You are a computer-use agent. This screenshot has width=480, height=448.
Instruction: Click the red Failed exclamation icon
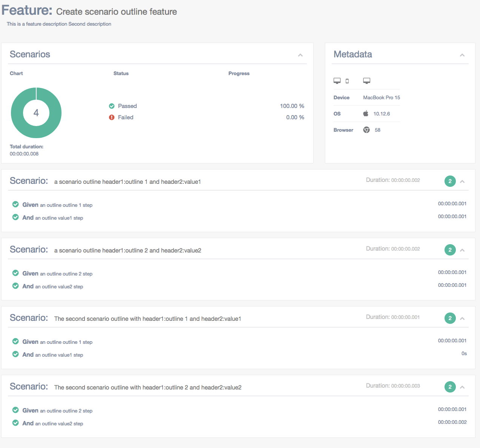[112, 117]
